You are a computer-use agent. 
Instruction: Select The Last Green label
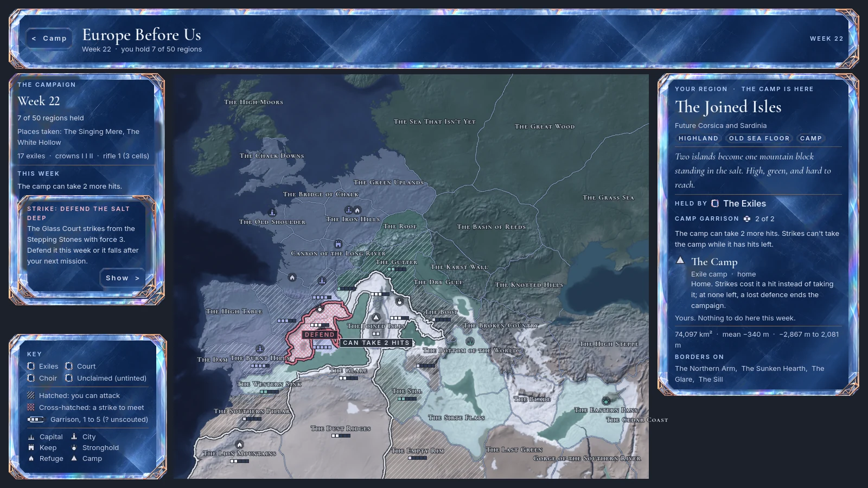coord(514,450)
